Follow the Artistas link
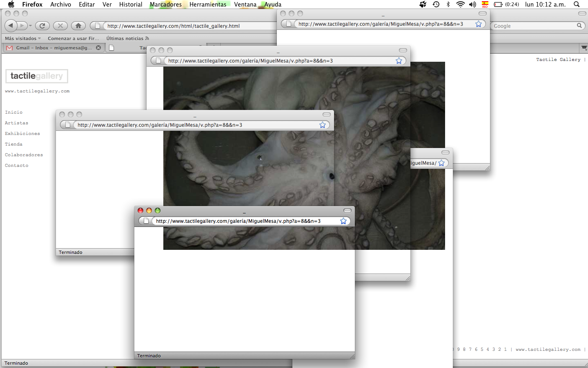The image size is (588, 368). coord(17,123)
